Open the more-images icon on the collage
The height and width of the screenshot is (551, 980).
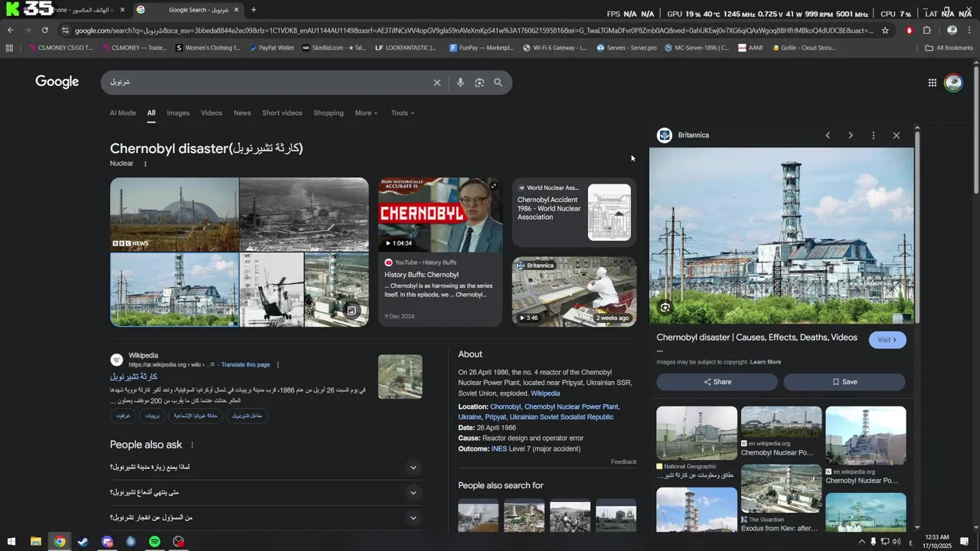point(351,310)
